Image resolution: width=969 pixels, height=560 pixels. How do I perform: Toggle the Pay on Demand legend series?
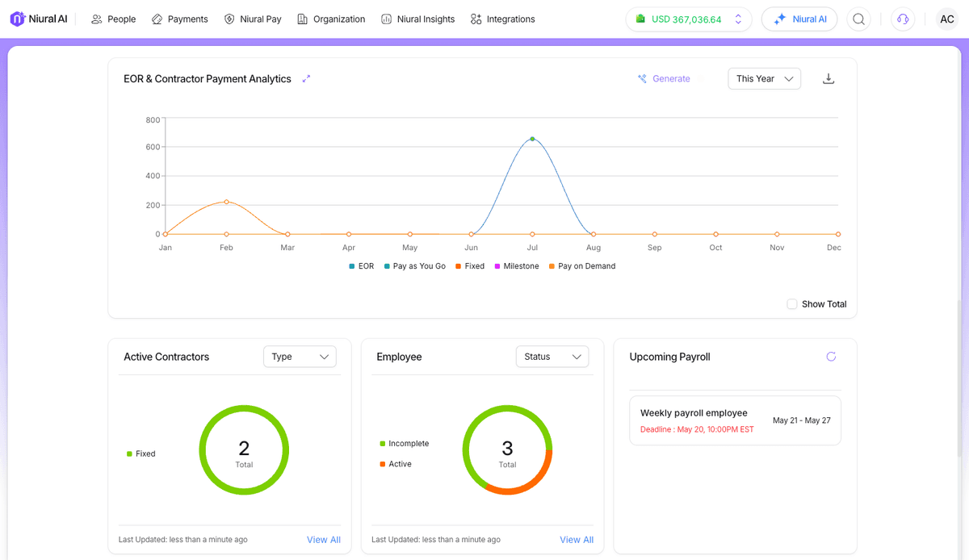[x=581, y=266]
